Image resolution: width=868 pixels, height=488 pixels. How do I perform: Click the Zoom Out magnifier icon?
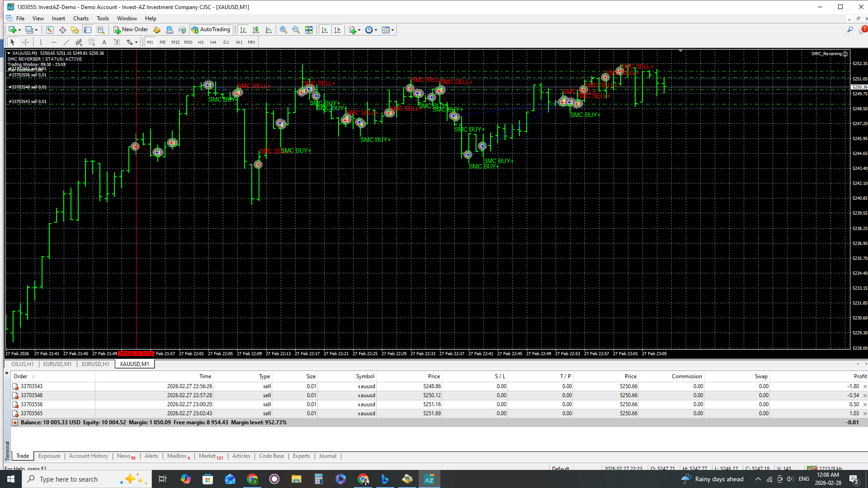click(296, 30)
